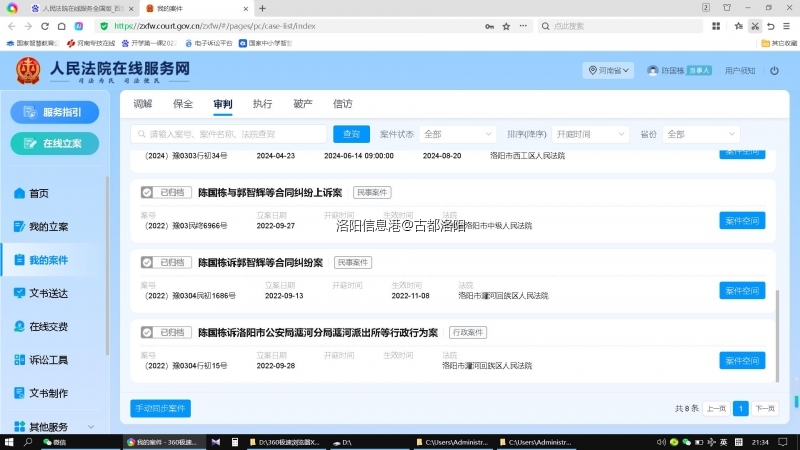Open the 用户须知 link

(740, 70)
